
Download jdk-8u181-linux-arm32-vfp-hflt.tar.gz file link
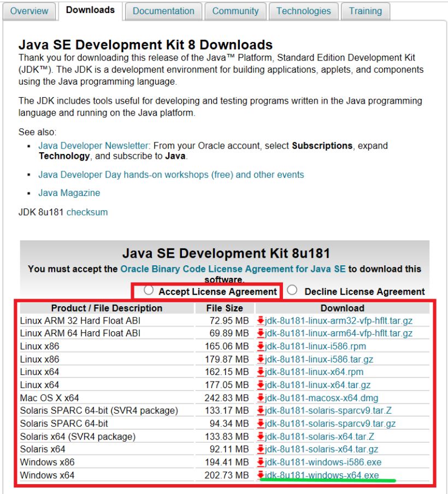[x=339, y=321]
